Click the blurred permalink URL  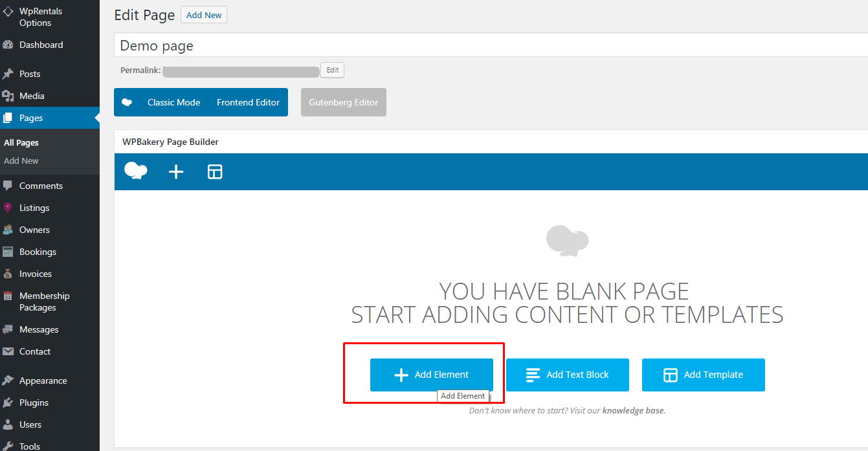click(x=241, y=71)
